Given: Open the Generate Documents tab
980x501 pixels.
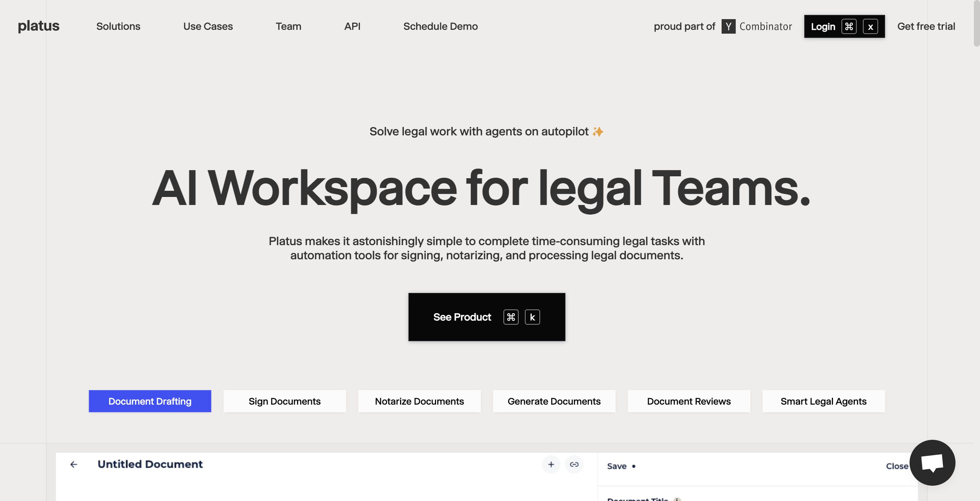Looking at the screenshot, I should (x=554, y=401).
